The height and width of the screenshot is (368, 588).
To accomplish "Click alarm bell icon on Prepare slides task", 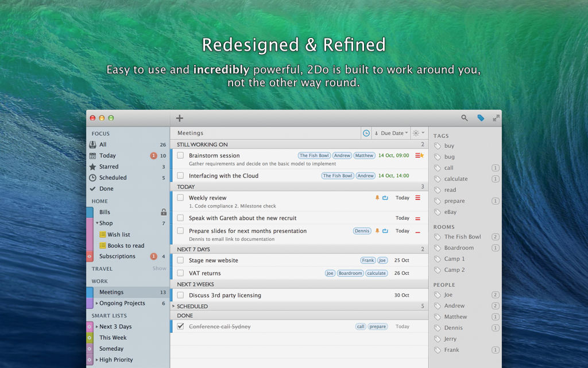I will coord(377,231).
